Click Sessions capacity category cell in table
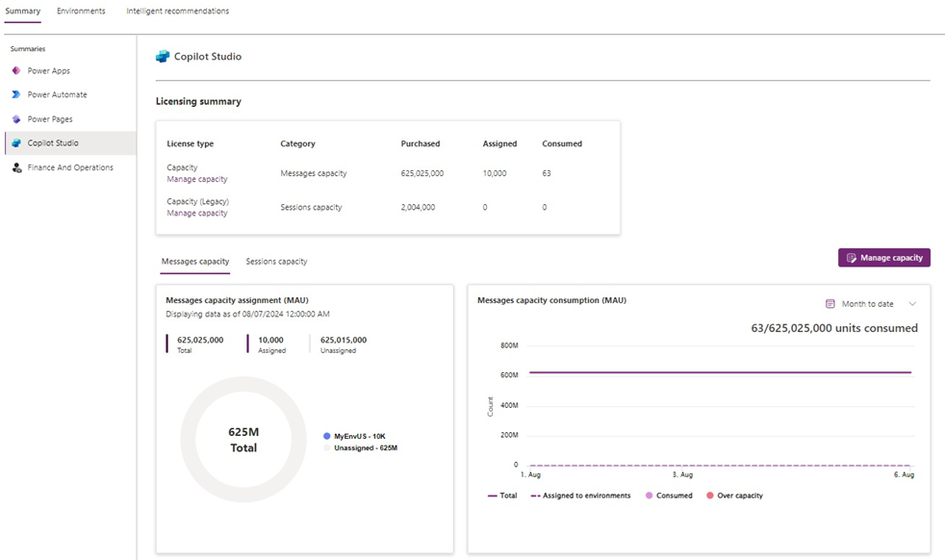The height and width of the screenshot is (560, 945). coord(311,207)
